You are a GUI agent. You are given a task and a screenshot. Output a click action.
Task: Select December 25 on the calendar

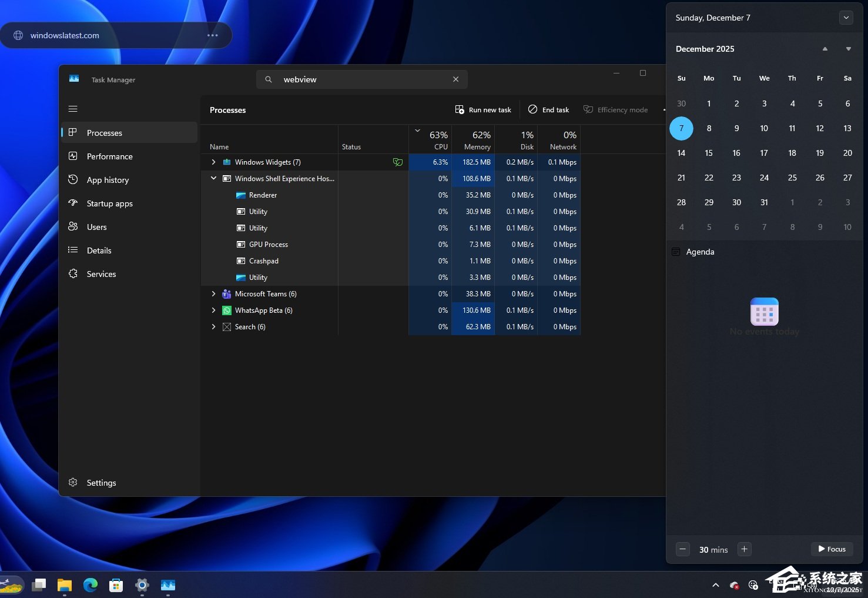pos(792,178)
